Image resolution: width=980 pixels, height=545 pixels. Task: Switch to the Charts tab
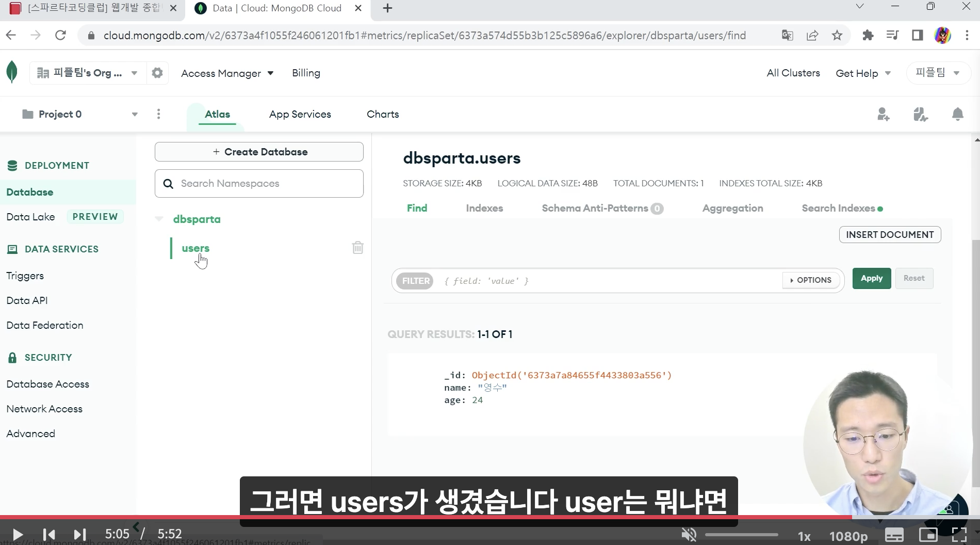[x=383, y=114]
